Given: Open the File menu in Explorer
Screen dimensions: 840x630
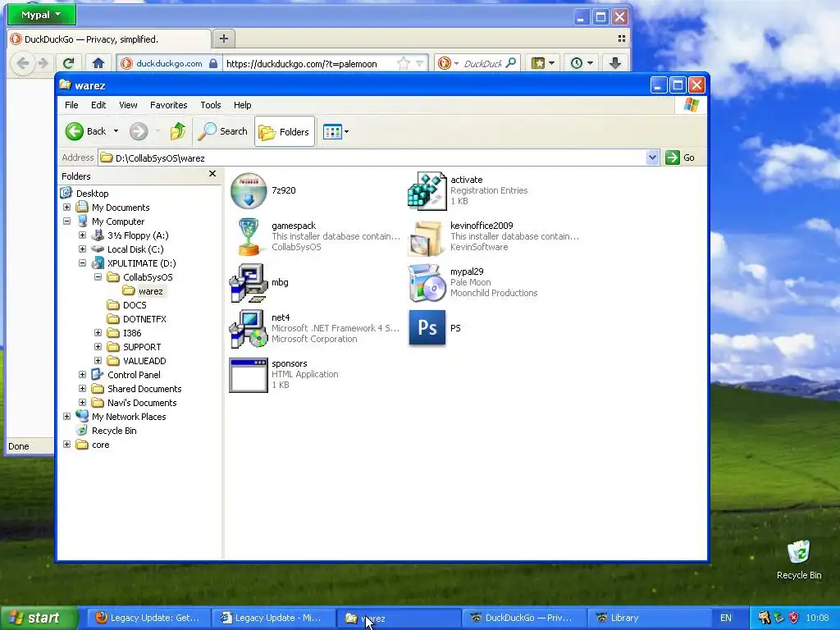Looking at the screenshot, I should [x=71, y=105].
